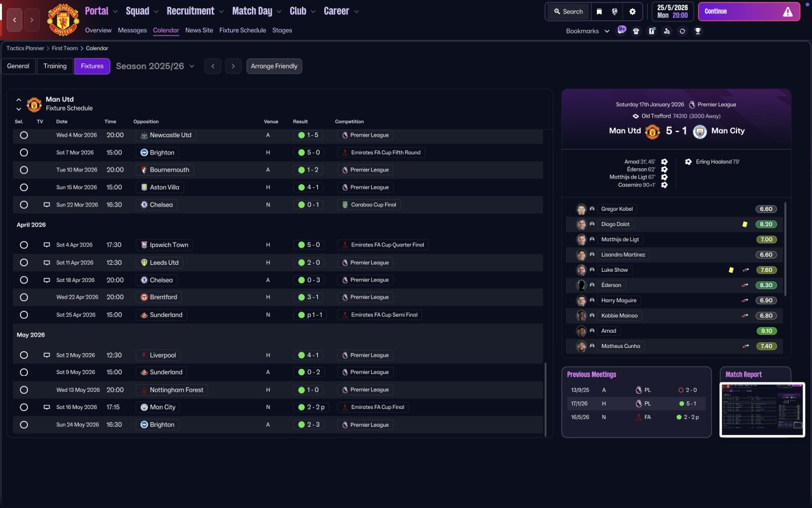Switch to the Training calendar tab
Image resolution: width=812 pixels, height=508 pixels.
(55, 66)
